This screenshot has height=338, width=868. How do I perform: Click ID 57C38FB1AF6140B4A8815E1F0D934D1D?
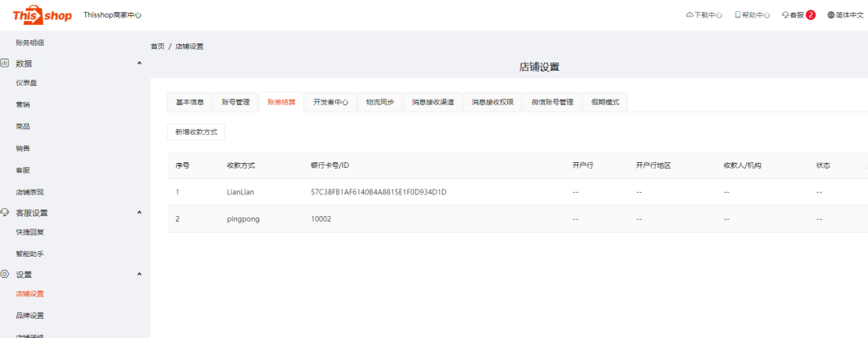tap(379, 192)
